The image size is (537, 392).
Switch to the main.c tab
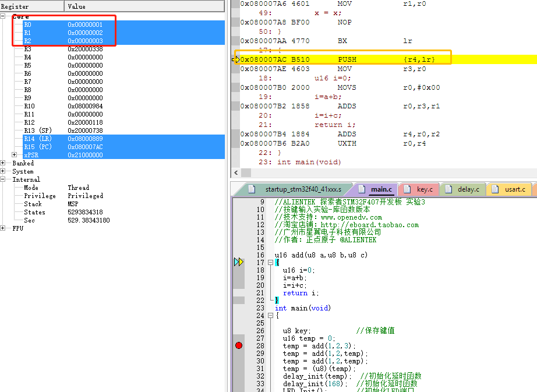381,189
